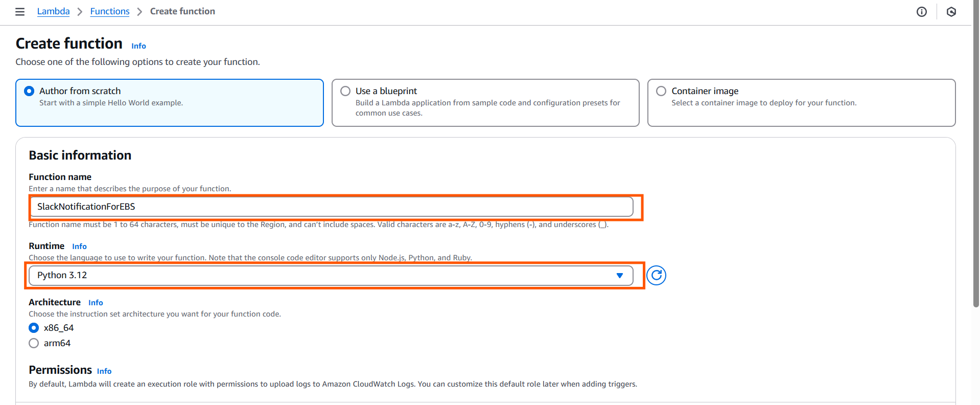Image resolution: width=980 pixels, height=405 pixels.
Task: Click the 'Function name' label
Action: point(60,177)
